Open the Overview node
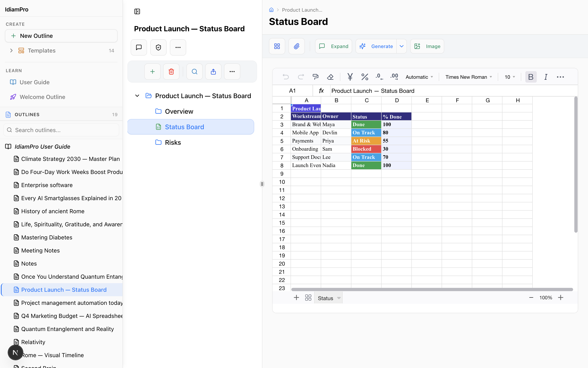 tap(179, 111)
